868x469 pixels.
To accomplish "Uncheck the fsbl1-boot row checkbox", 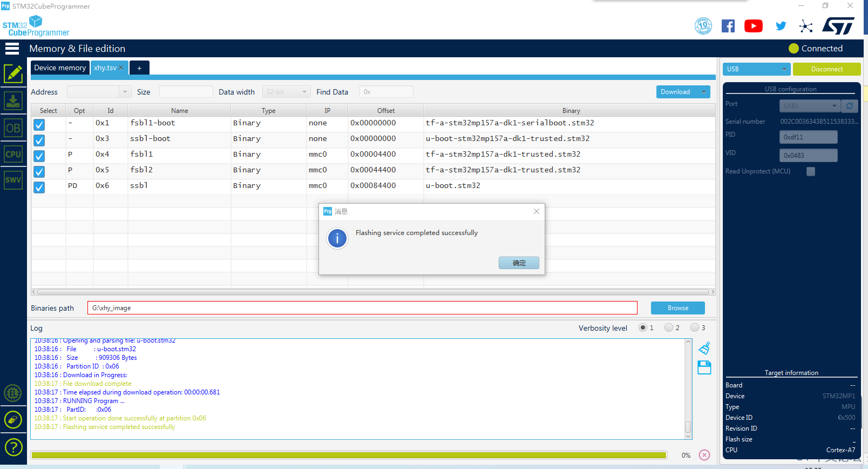I will [39, 125].
